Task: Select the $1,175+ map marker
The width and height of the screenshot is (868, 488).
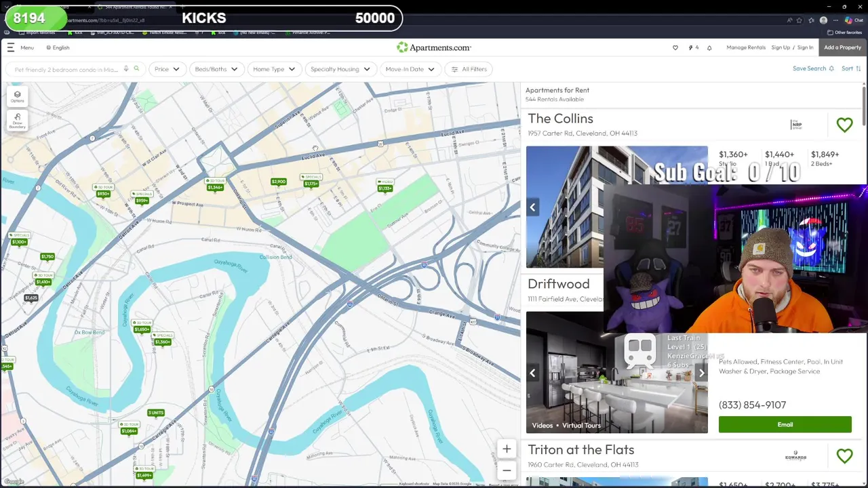Action: [x=311, y=184]
